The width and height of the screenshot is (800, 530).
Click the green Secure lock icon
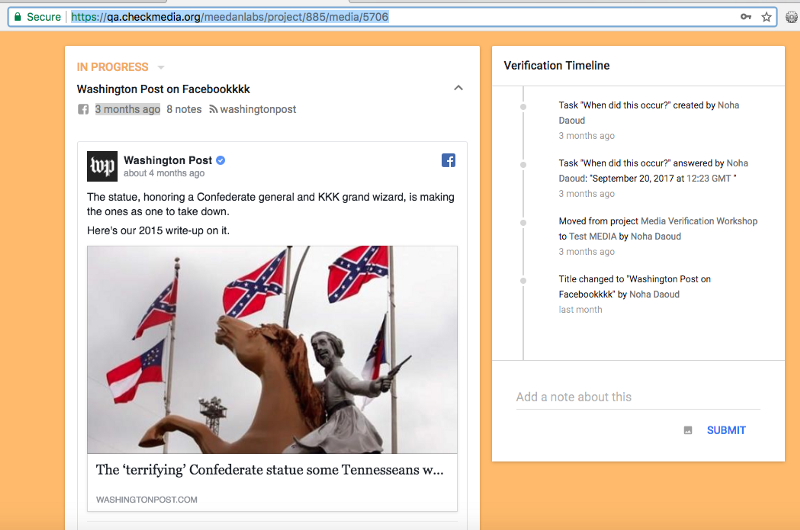point(18,17)
